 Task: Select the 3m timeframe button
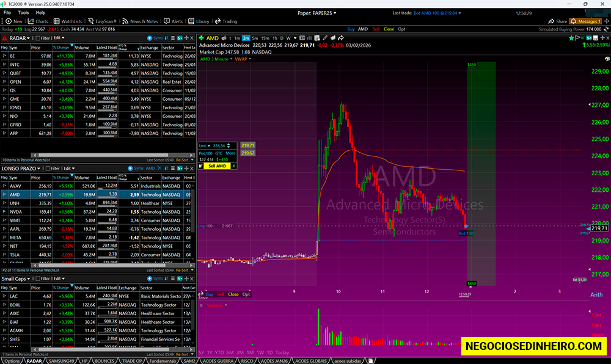[x=246, y=38]
